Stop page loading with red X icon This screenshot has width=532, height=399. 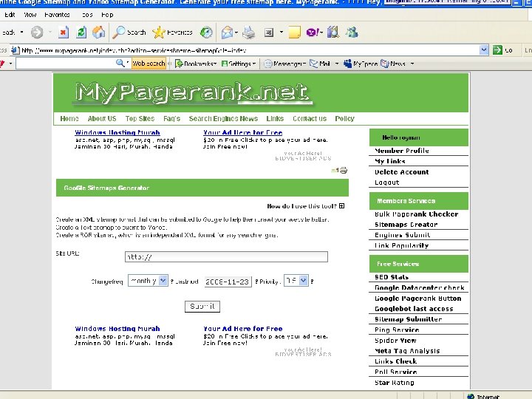tap(63, 33)
